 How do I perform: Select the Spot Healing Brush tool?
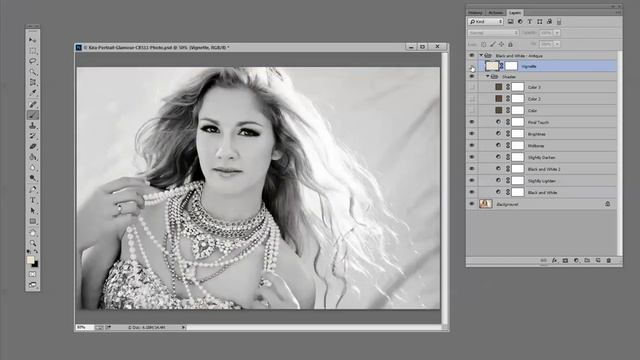click(x=32, y=104)
